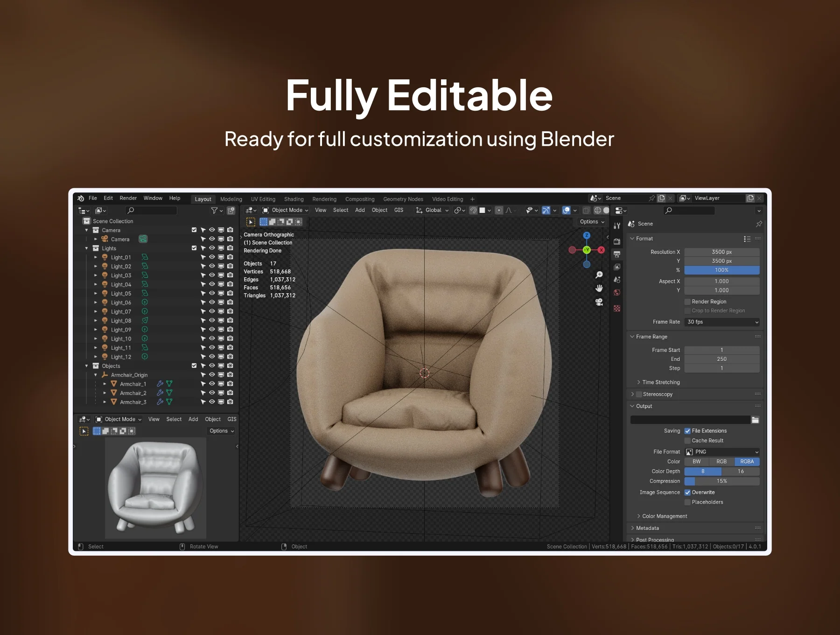Viewport: 840px width, 635px height.
Task: Switch to the Shading workspace tab
Action: (294, 199)
